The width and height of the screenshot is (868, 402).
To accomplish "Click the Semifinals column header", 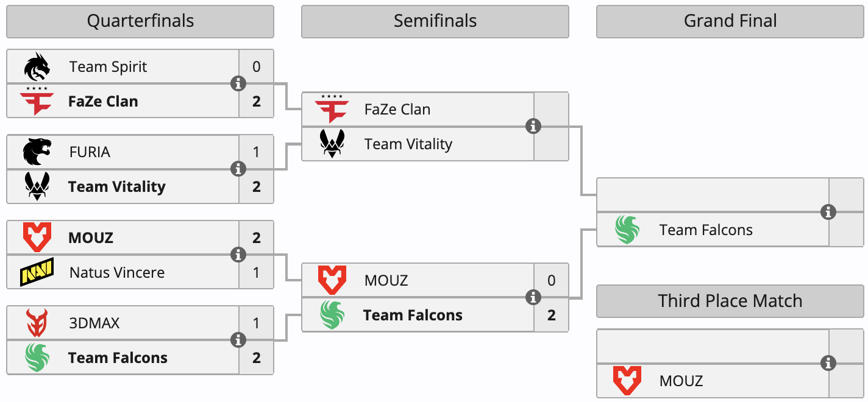I will 435,21.
